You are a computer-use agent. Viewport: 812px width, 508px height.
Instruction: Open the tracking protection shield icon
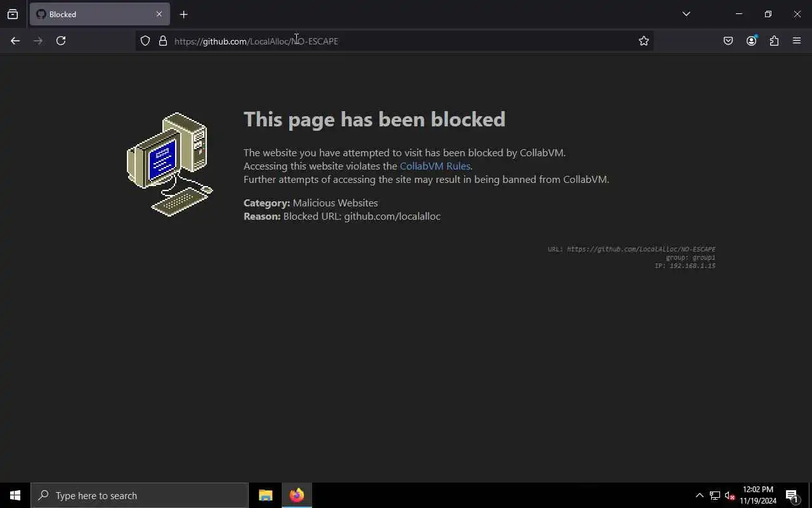[x=145, y=41]
